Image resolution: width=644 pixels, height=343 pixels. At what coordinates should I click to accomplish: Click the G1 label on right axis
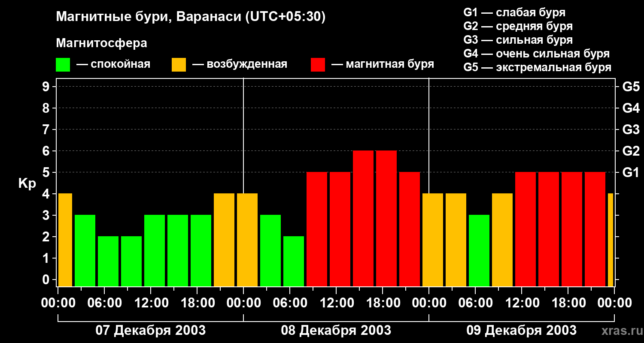coord(631,172)
